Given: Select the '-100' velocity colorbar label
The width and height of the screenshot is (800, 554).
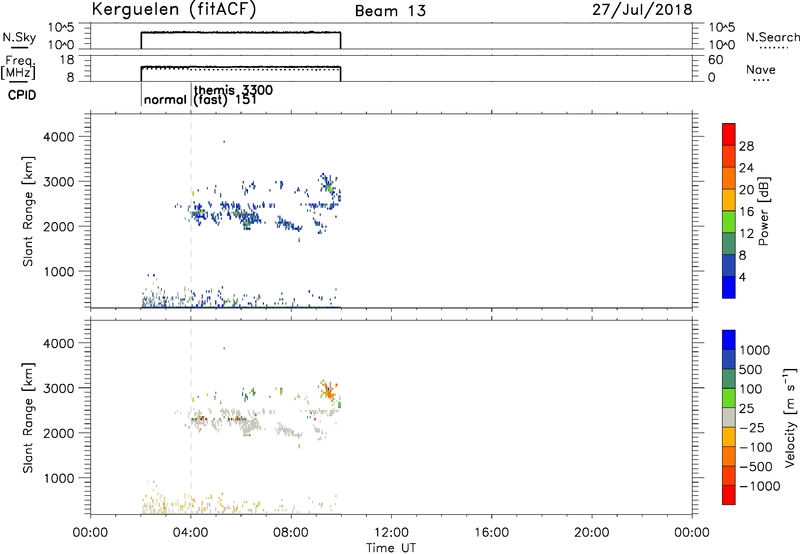Looking at the screenshot, I should point(755,447).
